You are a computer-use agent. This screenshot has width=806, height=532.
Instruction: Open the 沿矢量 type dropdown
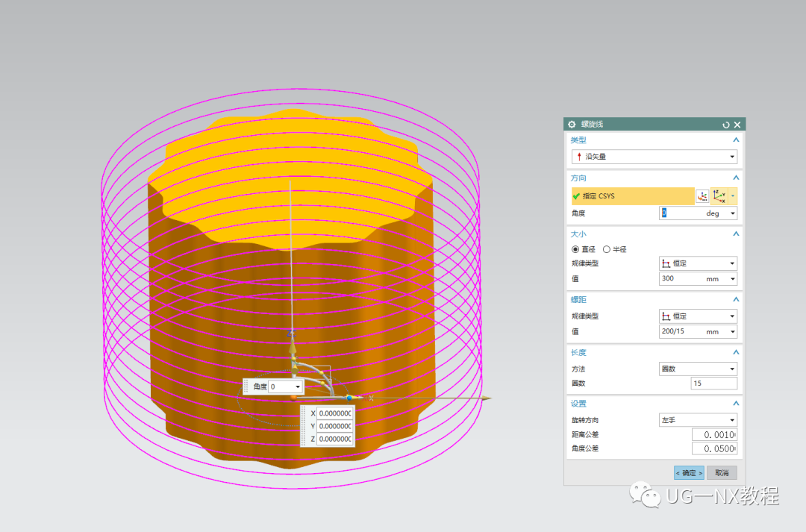655,156
